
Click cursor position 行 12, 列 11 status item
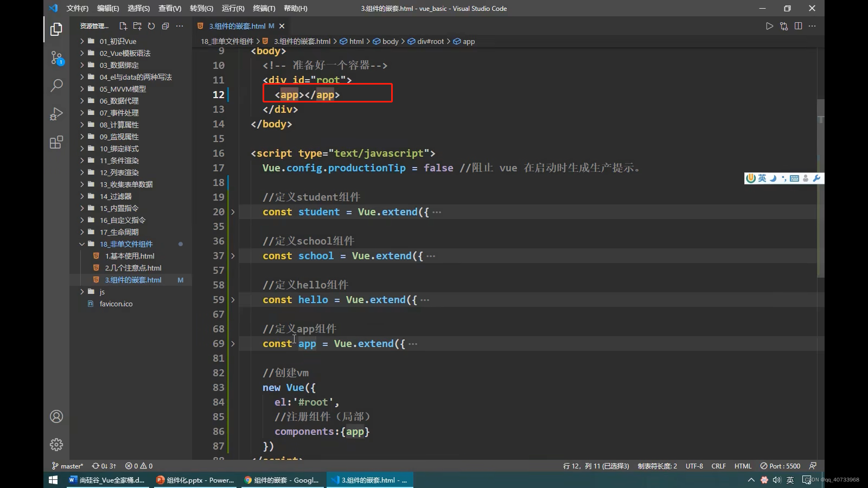(596, 466)
